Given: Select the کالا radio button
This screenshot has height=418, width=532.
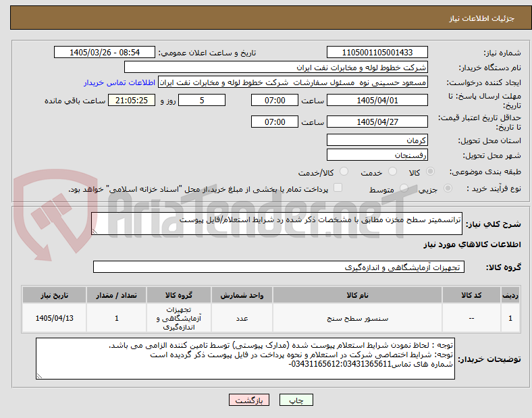Looking at the screenshot, I should (x=430, y=172).
